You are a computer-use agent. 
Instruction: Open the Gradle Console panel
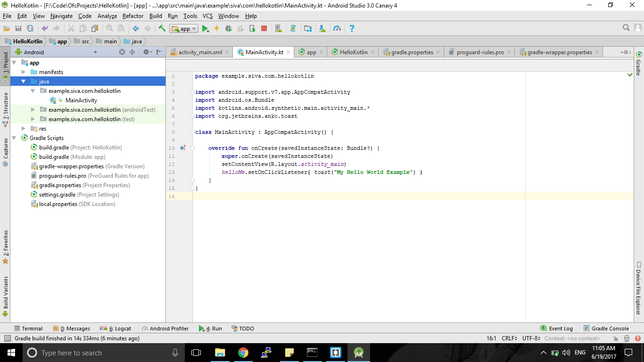(x=606, y=329)
